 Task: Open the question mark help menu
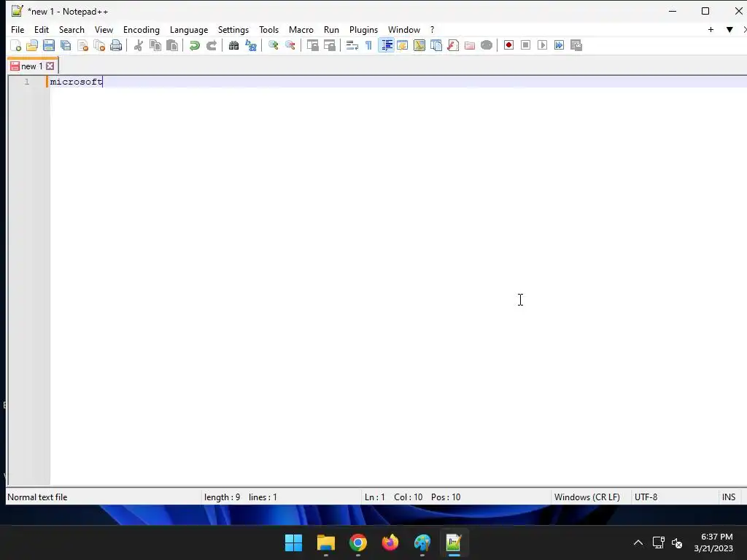pos(432,29)
